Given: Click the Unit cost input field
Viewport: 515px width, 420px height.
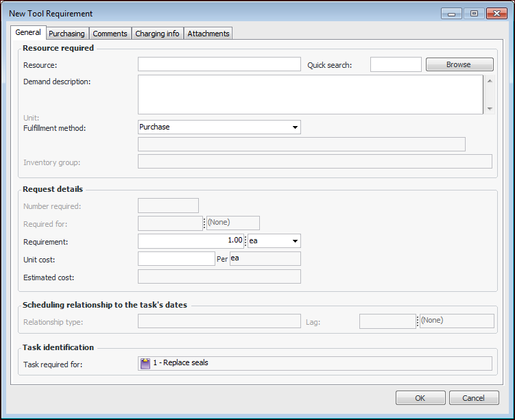Looking at the screenshot, I should click(x=176, y=259).
